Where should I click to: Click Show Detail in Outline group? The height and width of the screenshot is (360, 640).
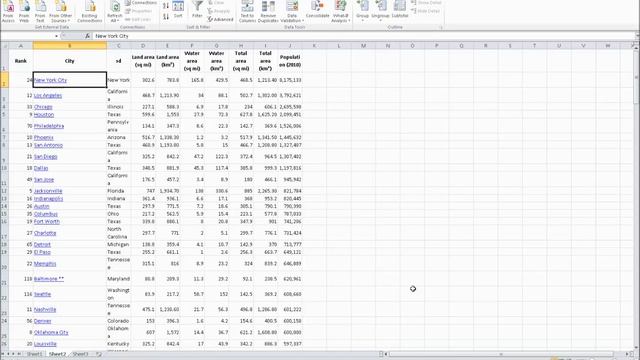[426, 3]
